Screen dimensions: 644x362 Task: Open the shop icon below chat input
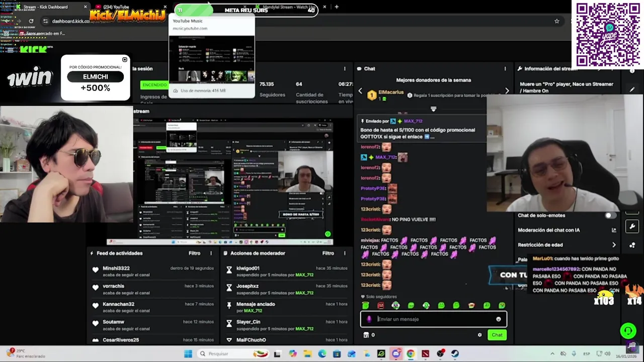[x=366, y=335]
